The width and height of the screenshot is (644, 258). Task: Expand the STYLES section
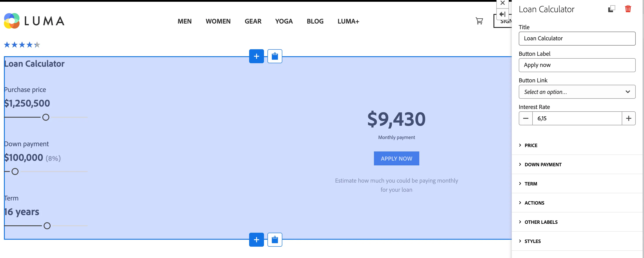pos(577,241)
